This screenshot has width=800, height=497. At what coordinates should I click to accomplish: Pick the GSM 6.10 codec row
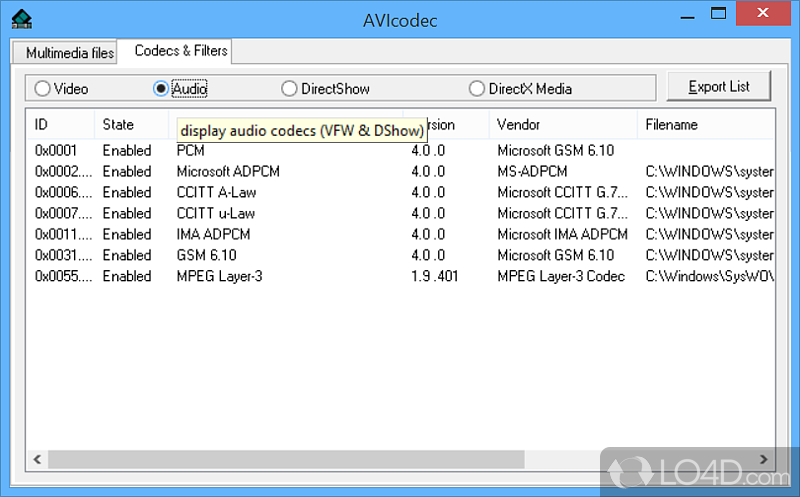(206, 255)
